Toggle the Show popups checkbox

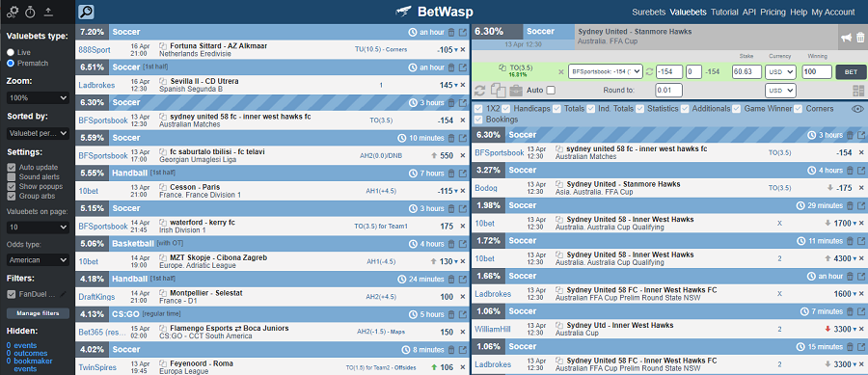pyautogui.click(x=11, y=186)
